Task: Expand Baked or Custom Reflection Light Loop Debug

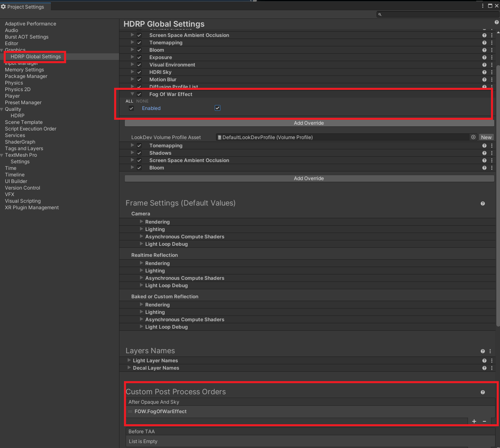Action: click(x=142, y=327)
